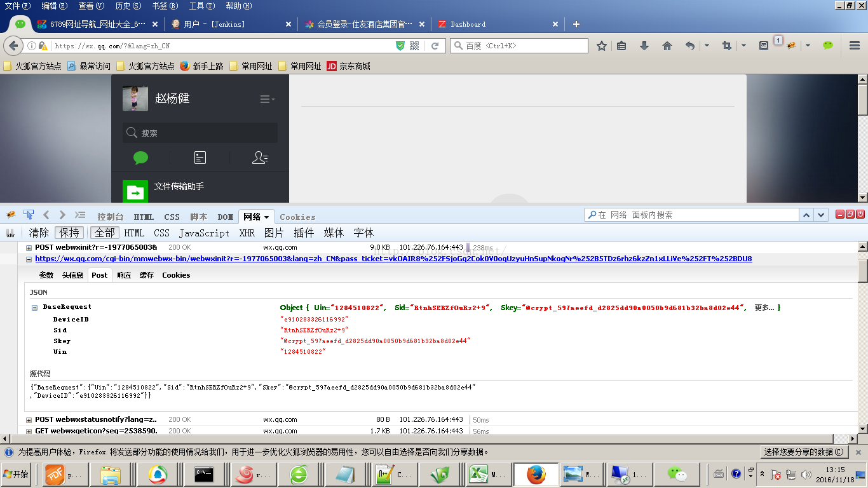Open 文件传输助手 chat
This screenshot has width=868, height=488.
(x=200, y=191)
